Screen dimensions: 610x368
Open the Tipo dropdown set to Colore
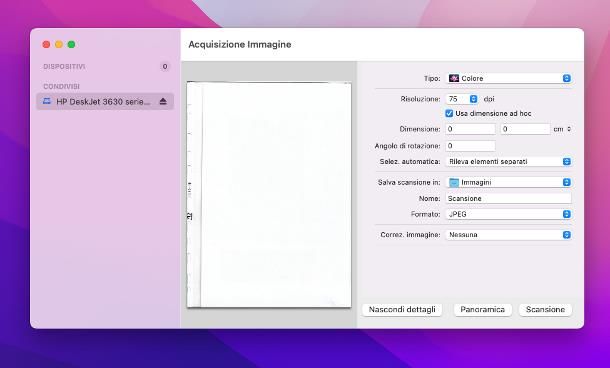click(509, 78)
